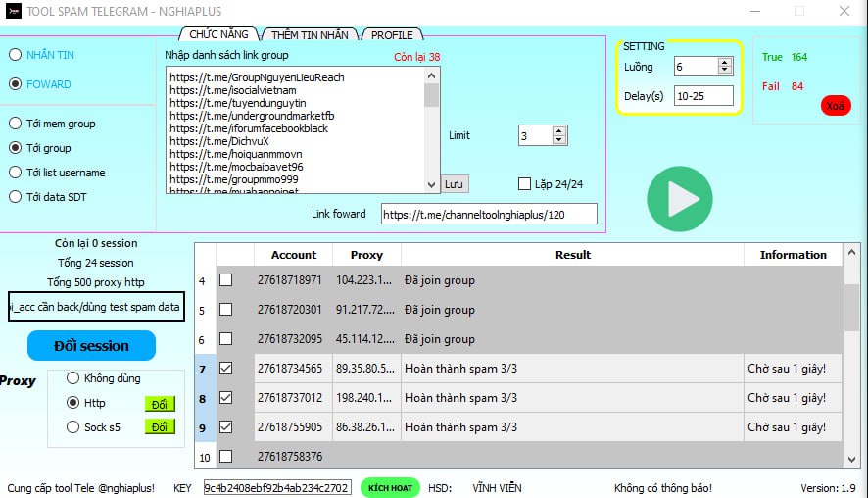The width and height of the screenshot is (868, 498).
Task: Click the Account column header
Action: 293,255
